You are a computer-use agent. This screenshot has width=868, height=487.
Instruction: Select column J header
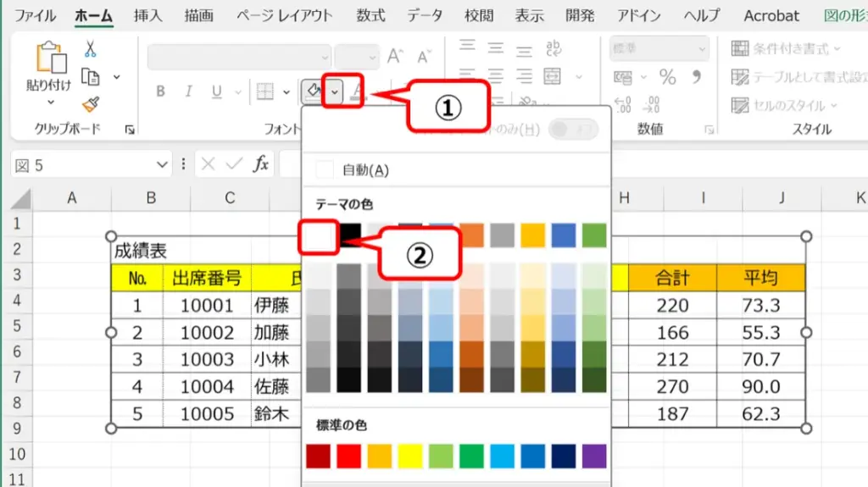coord(782,197)
